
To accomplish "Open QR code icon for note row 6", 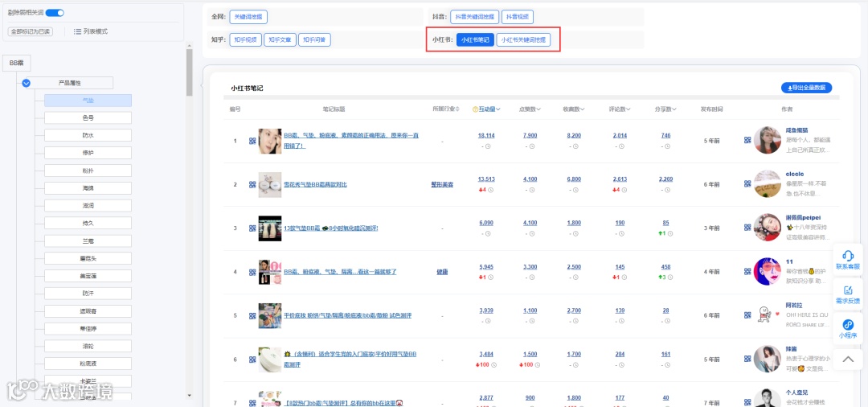I will tap(252, 360).
